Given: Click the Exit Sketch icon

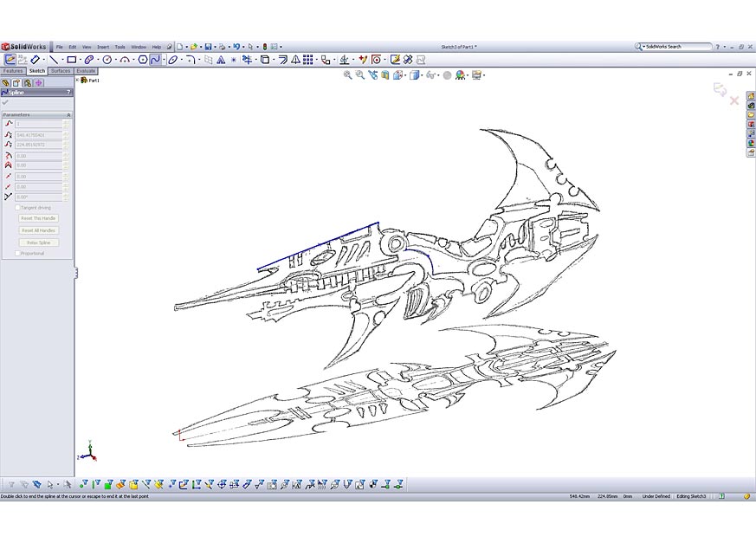Looking at the screenshot, I should [x=10, y=60].
